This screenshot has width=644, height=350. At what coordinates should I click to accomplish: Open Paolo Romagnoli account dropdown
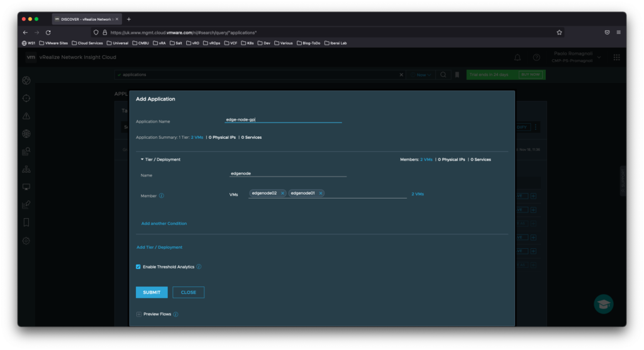coord(577,57)
